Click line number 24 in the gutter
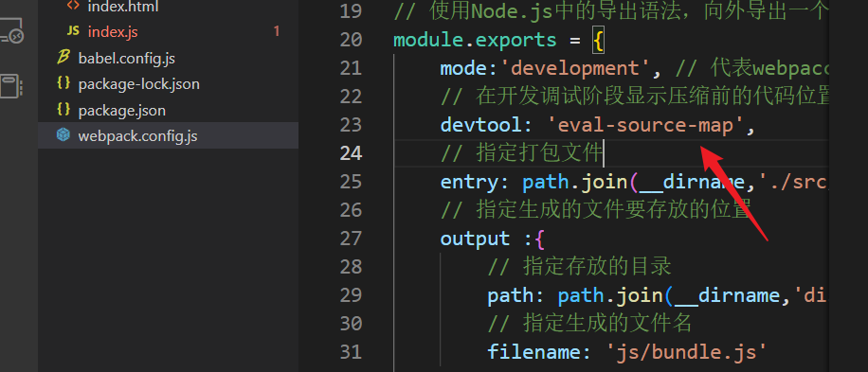The image size is (868, 372). tap(351, 153)
